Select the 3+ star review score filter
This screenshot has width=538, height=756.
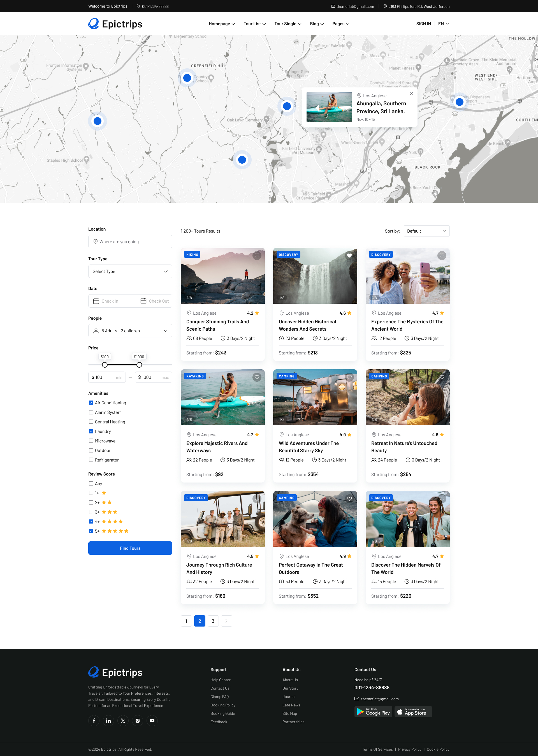[x=91, y=511]
